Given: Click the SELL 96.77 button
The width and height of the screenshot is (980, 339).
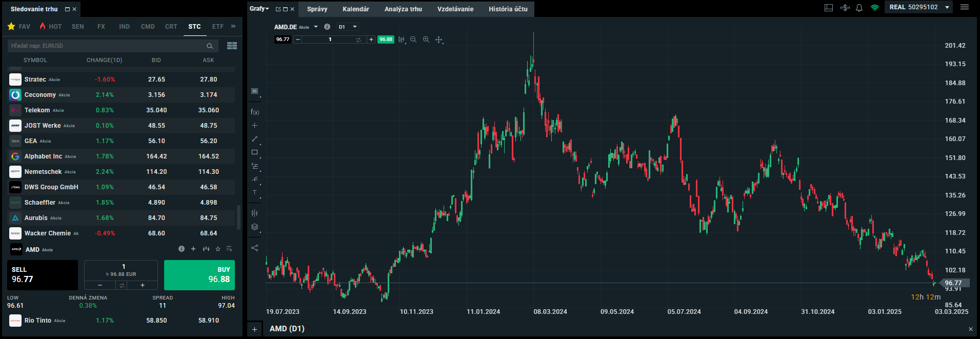Looking at the screenshot, I should 43,275.
